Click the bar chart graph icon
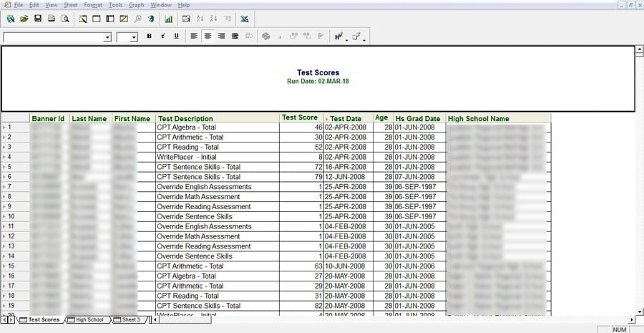The height and width of the screenshot is (333, 644). (168, 18)
